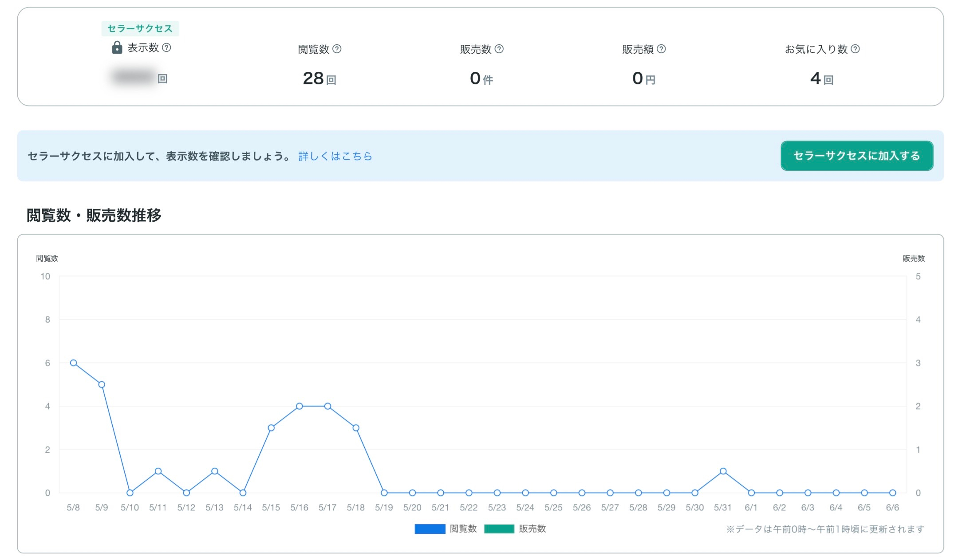Click the 4回 favorites count value
The image size is (962, 560).
point(822,78)
